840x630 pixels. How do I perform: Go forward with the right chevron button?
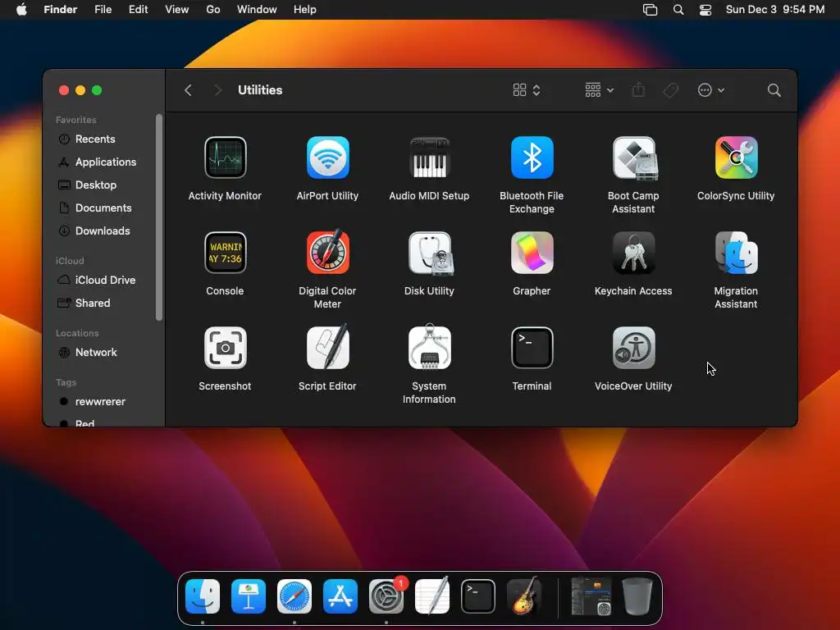point(217,90)
